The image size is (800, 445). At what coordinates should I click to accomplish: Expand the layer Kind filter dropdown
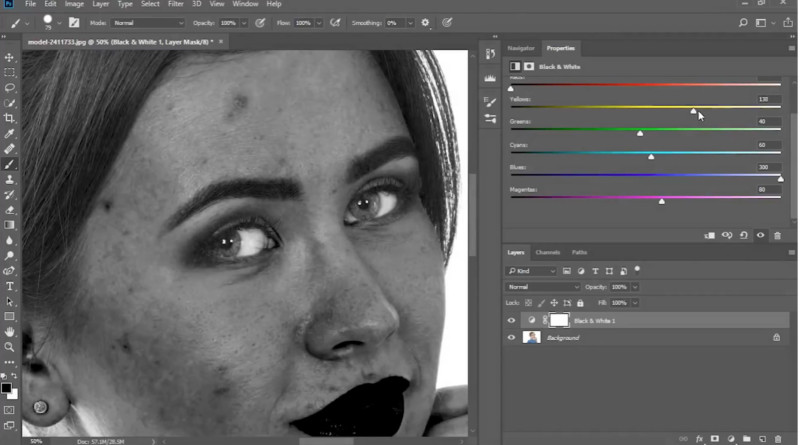pyautogui.click(x=530, y=271)
